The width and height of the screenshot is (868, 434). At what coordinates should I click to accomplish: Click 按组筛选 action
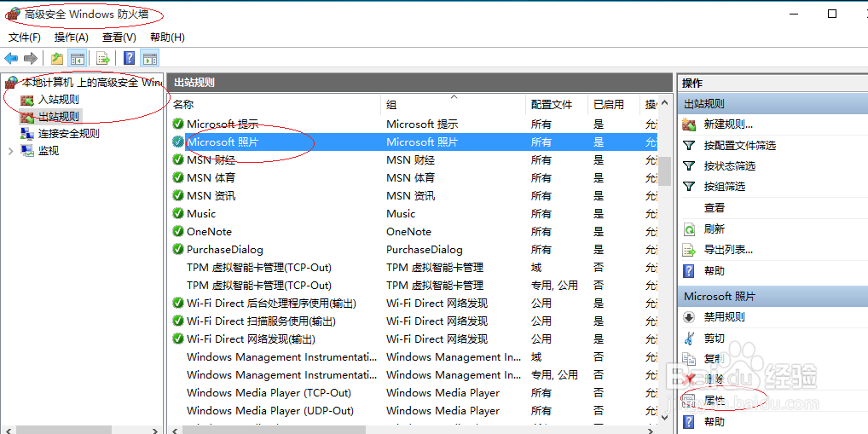click(725, 187)
